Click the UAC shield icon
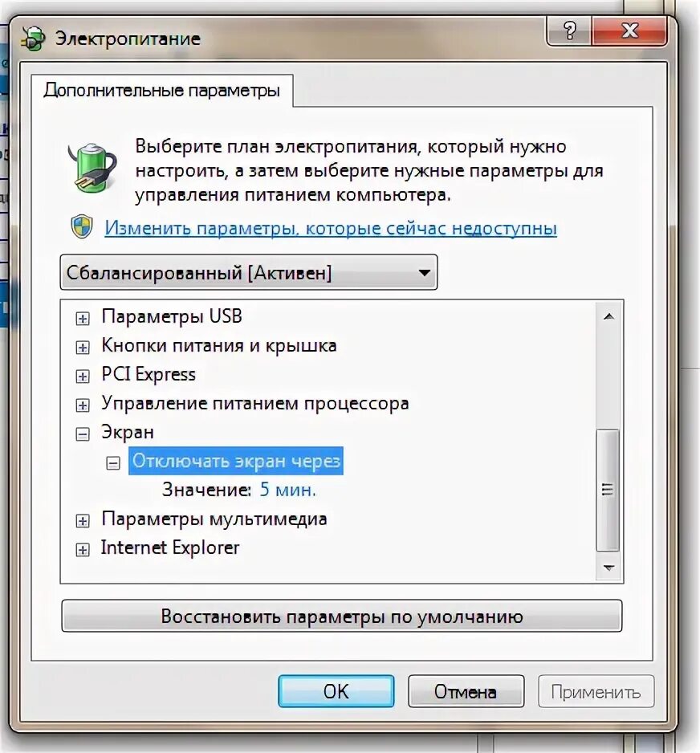The image size is (700, 753). tap(82, 226)
